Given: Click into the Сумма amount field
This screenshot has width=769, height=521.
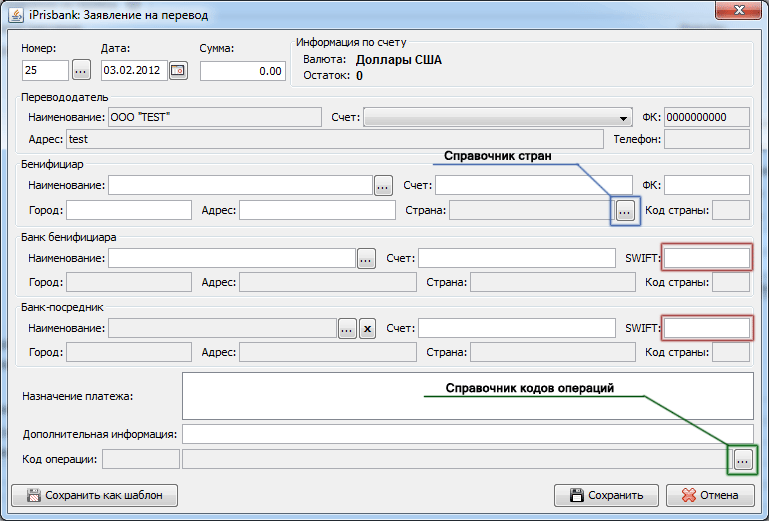Looking at the screenshot, I should pos(242,71).
